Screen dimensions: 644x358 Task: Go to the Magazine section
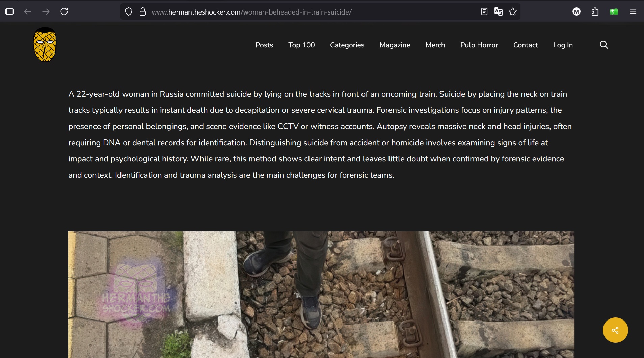(x=395, y=45)
